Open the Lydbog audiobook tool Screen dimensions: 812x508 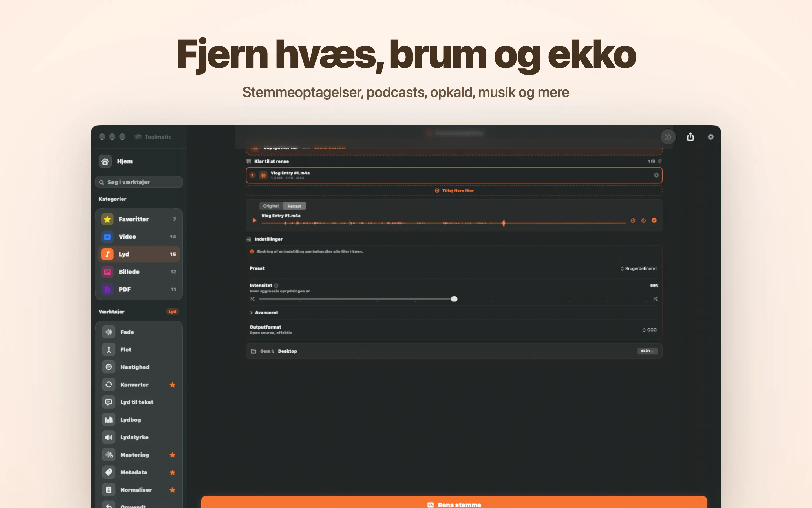[x=139, y=420]
